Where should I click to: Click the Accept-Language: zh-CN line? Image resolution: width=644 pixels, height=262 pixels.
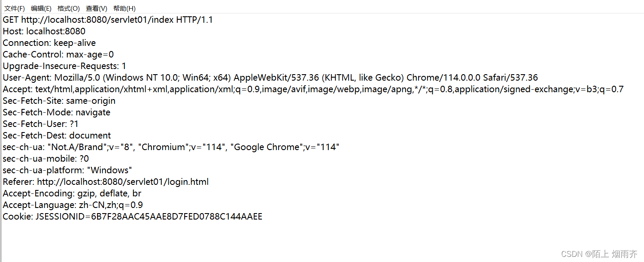coord(73,205)
